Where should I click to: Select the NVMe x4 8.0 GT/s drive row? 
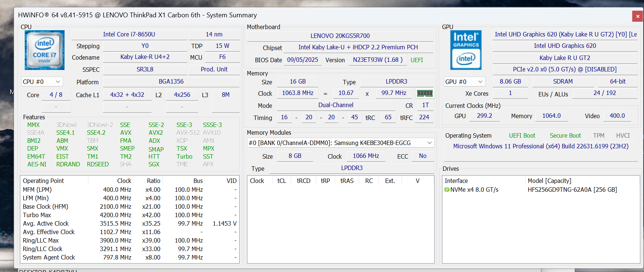(541, 190)
